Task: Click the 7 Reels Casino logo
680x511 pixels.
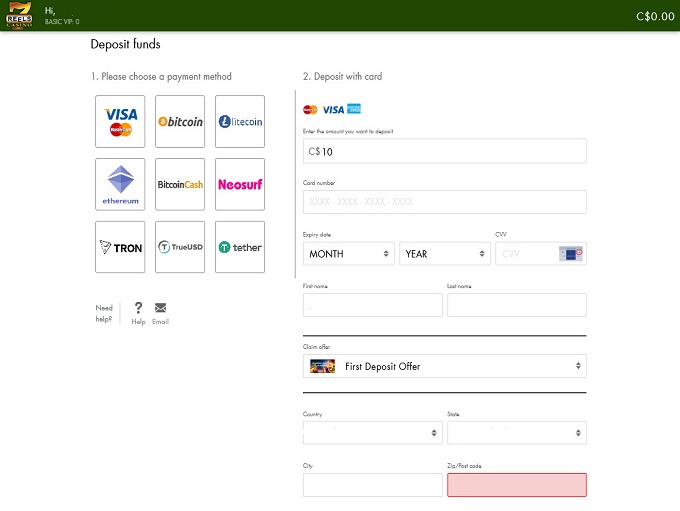Action: tap(18, 15)
